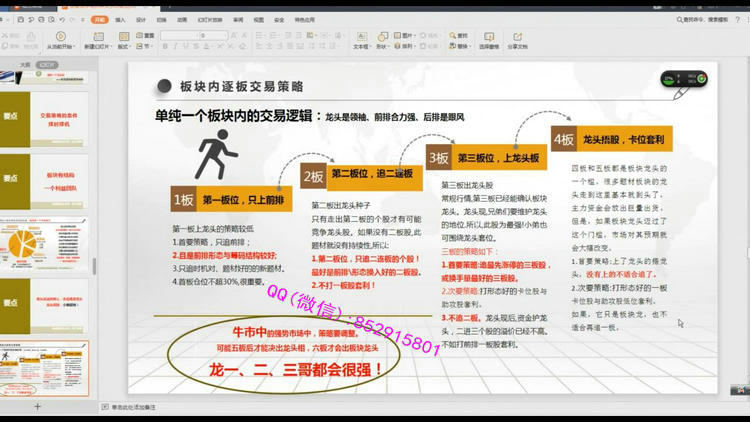Open the 选择窗格 selection pane
The image size is (750, 422).
point(488,40)
